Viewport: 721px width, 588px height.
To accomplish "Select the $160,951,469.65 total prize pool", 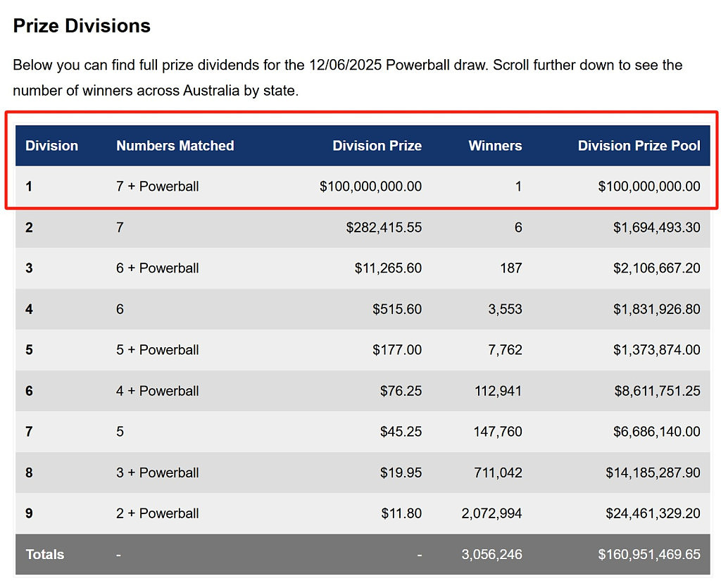I will pyautogui.click(x=648, y=554).
